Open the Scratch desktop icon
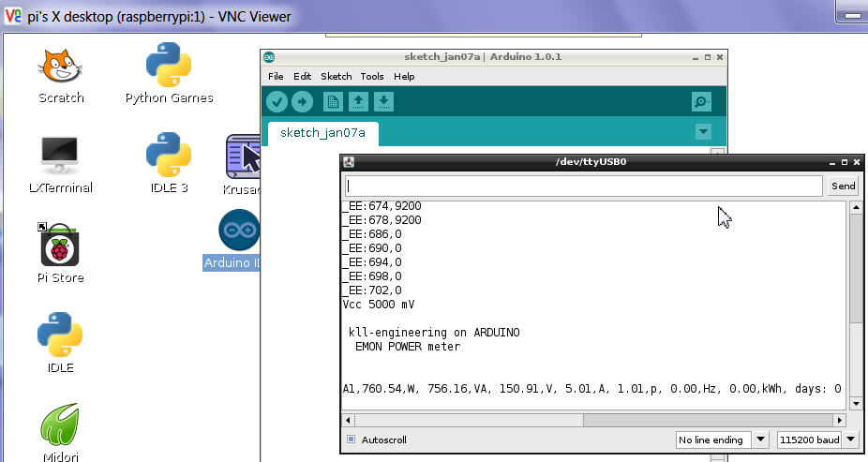 point(61,73)
